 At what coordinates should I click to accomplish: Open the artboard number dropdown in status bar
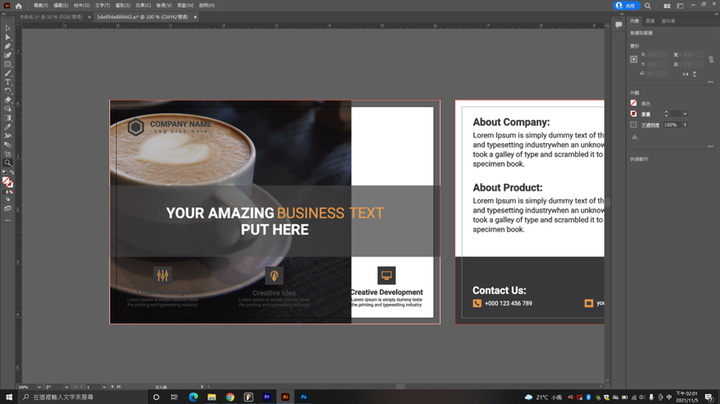click(x=104, y=387)
